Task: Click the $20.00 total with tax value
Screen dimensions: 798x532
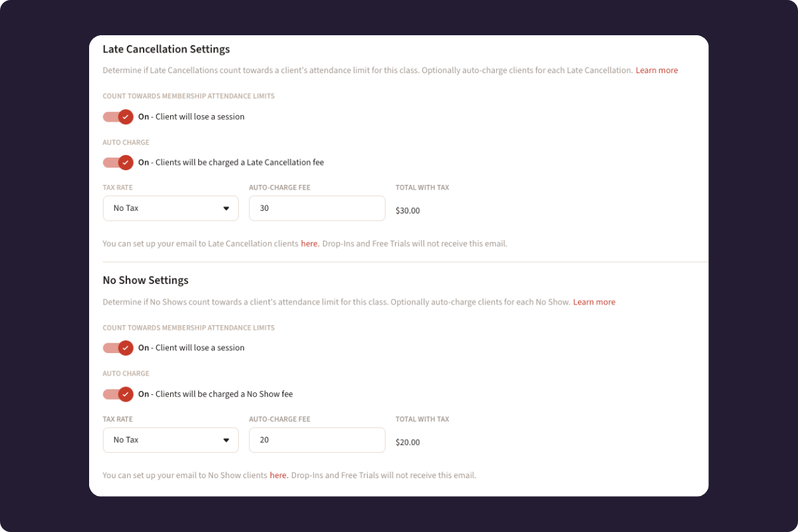Action: [x=408, y=442]
